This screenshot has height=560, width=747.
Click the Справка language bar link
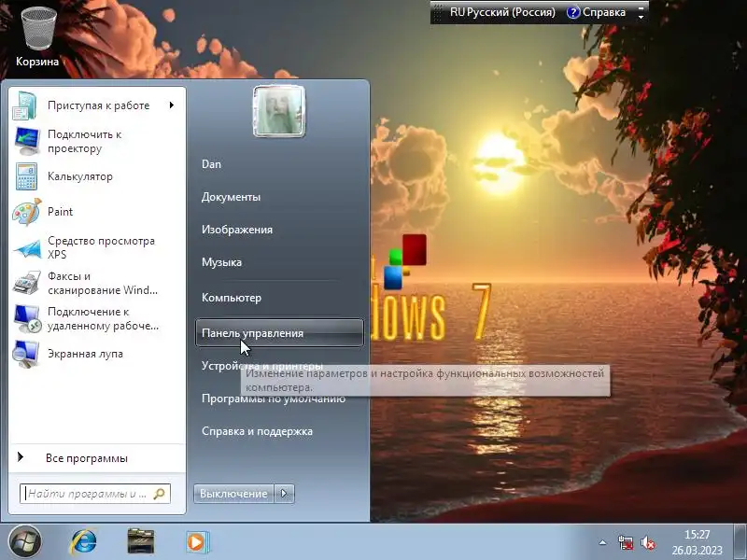604,12
